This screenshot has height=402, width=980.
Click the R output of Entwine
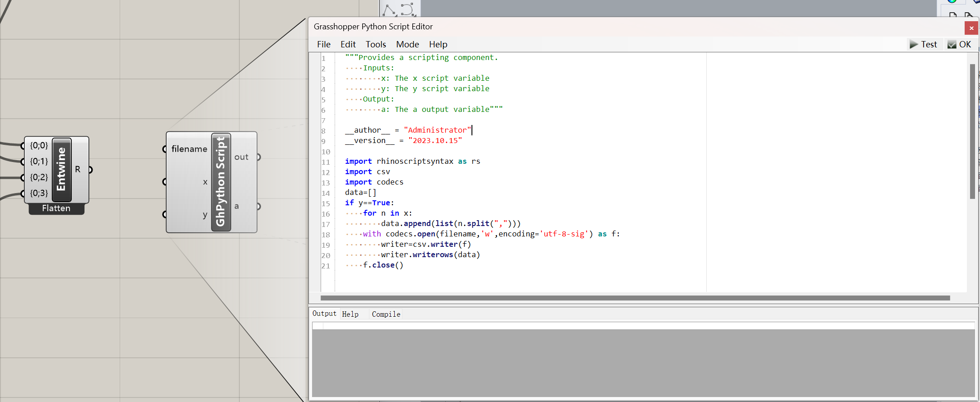(x=78, y=169)
